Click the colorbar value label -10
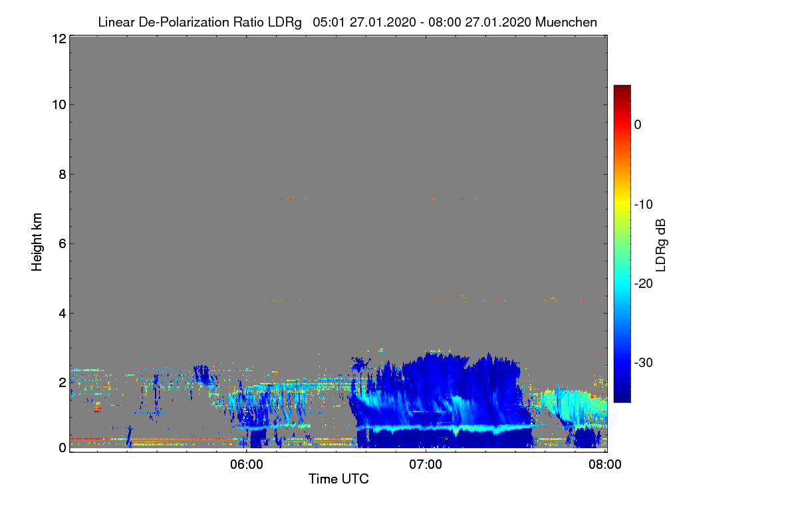Image resolution: width=798 pixels, height=532 pixels. click(x=642, y=204)
